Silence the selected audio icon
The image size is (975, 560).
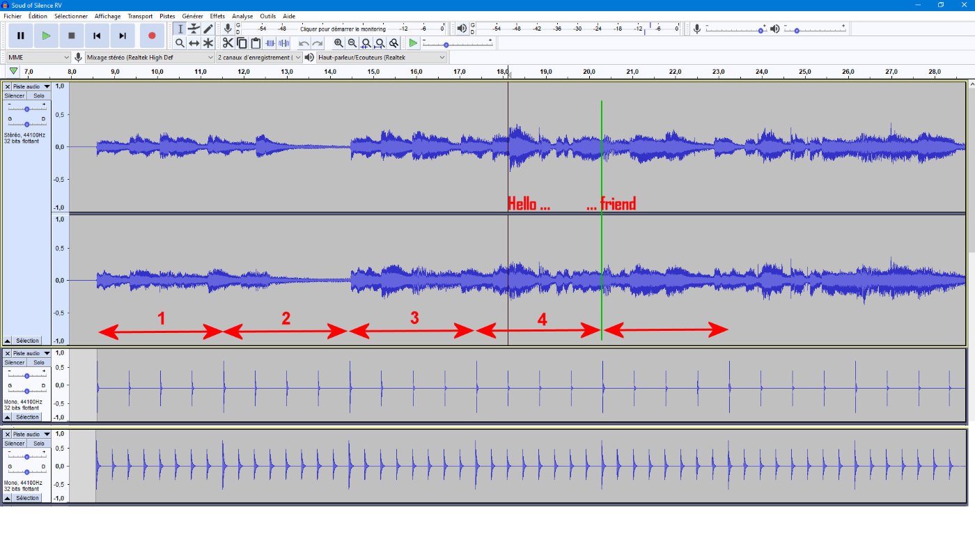click(x=283, y=43)
